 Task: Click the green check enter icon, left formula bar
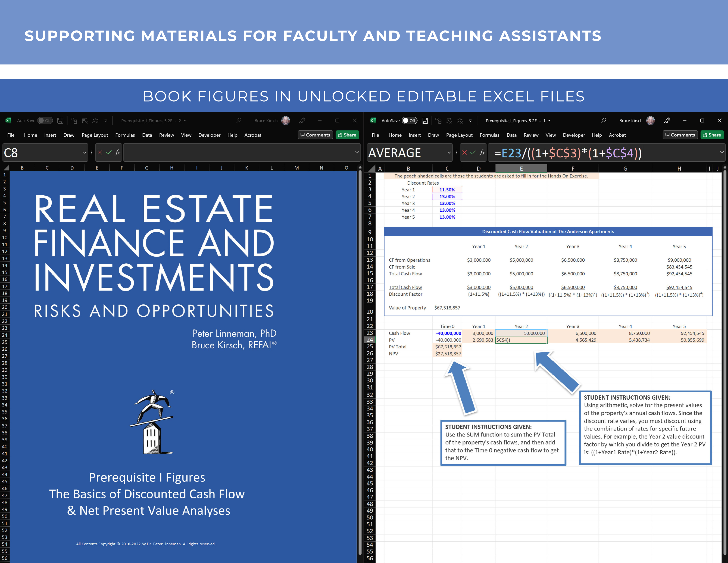[x=108, y=152]
